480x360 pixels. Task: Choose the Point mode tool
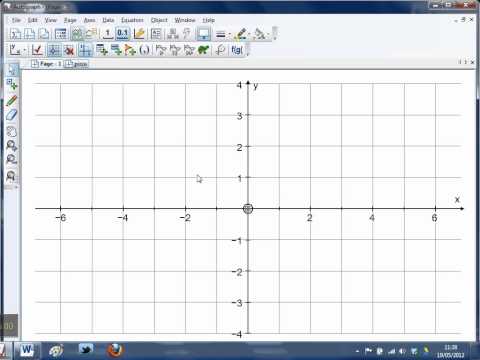point(12,85)
